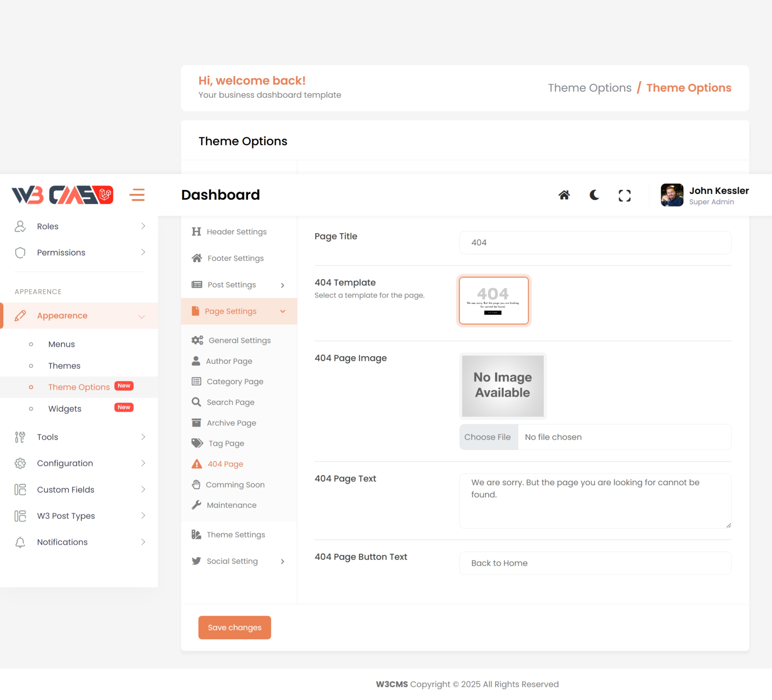The width and height of the screenshot is (772, 700).
Task: Toggle sidebar with the hamburger menu icon
Action: [137, 195]
